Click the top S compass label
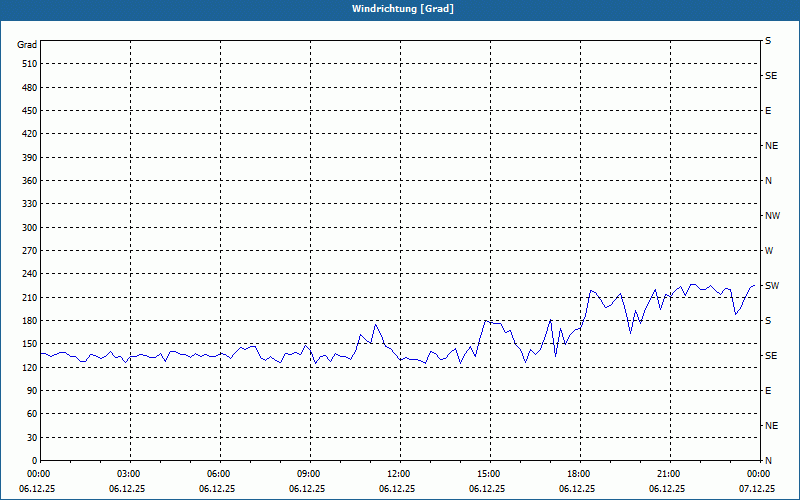 click(768, 41)
